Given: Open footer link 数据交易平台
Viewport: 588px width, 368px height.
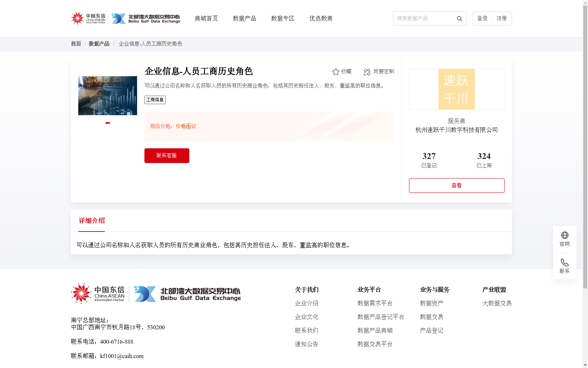Looking at the screenshot, I should pos(375,344).
